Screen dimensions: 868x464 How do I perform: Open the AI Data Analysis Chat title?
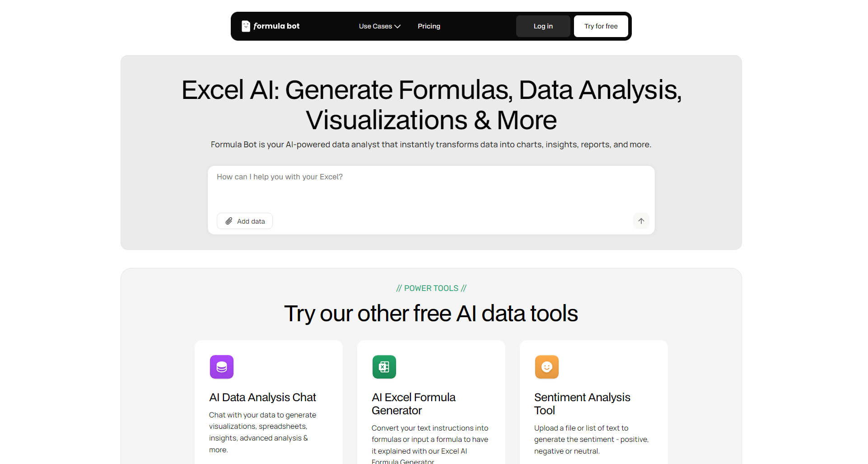pos(262,397)
